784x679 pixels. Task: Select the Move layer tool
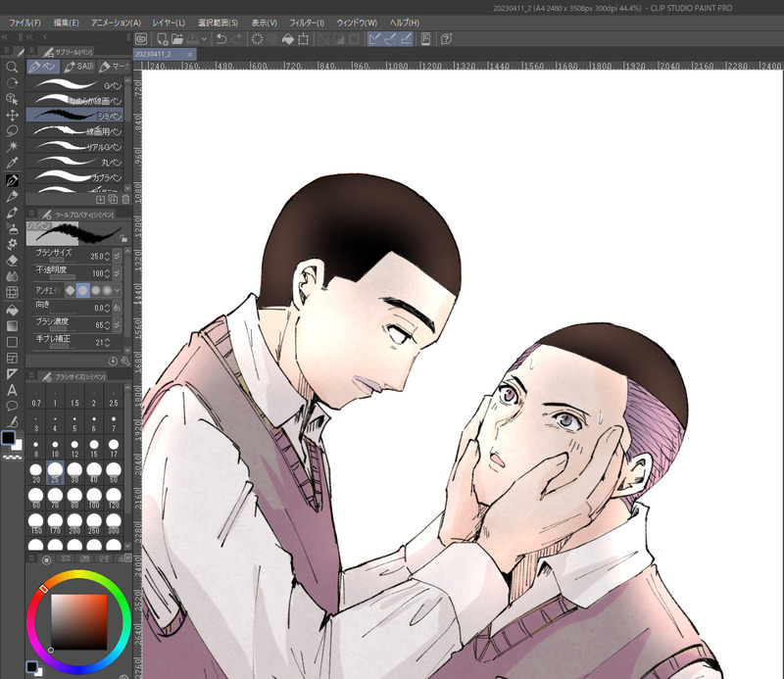(12, 115)
